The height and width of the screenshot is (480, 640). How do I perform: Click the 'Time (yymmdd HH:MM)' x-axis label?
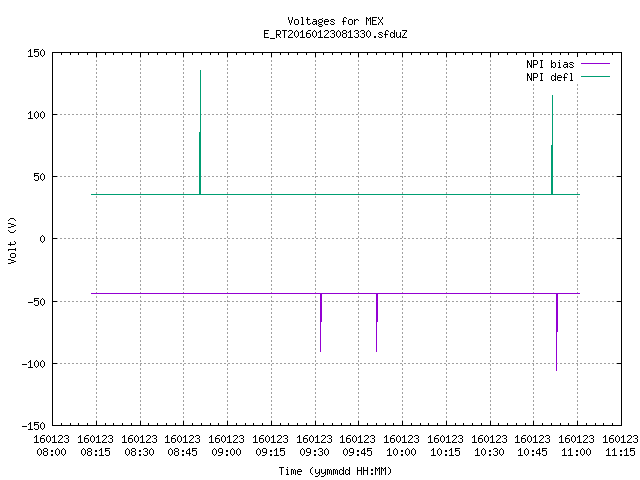pyautogui.click(x=335, y=471)
